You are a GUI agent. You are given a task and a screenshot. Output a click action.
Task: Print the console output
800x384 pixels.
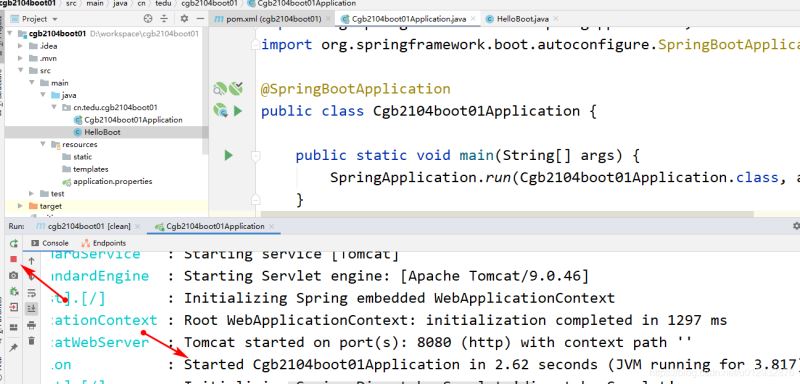[32, 325]
